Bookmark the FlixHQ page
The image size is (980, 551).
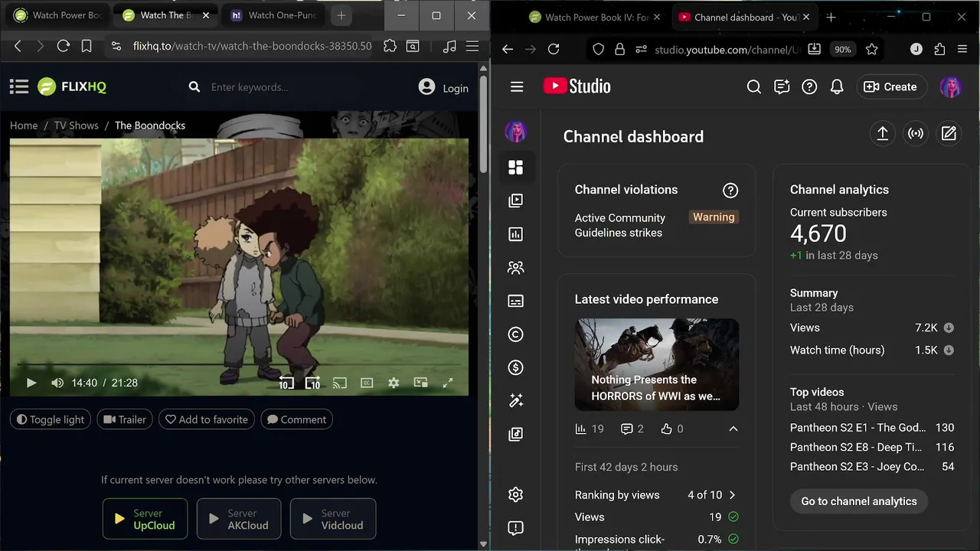coord(87,47)
